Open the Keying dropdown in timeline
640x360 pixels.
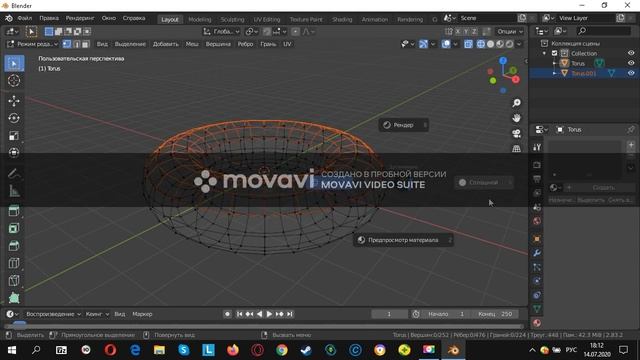(97, 314)
